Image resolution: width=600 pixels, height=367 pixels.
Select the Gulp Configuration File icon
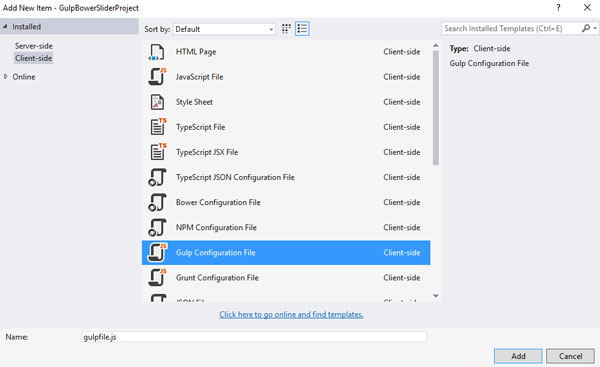click(157, 253)
